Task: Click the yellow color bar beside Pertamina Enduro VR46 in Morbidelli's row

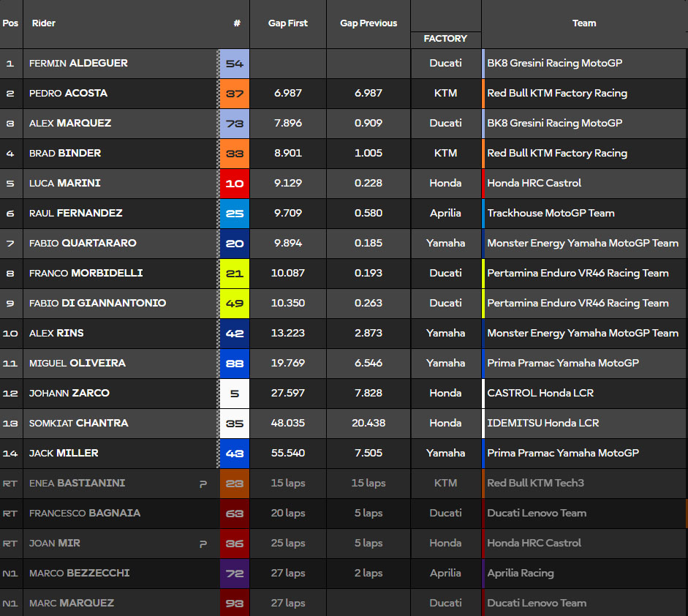Action: [x=483, y=274]
